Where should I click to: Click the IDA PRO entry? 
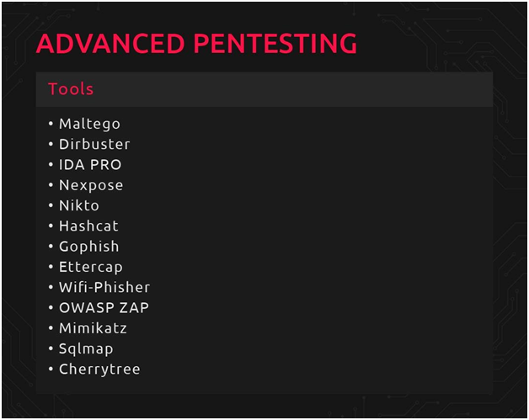[x=90, y=165]
